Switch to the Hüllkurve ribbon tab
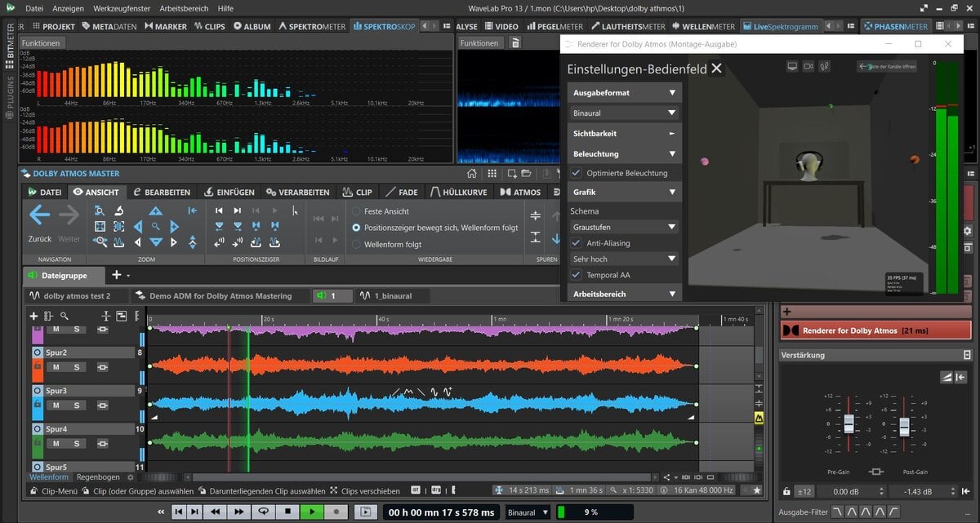980x523 pixels. coord(458,193)
